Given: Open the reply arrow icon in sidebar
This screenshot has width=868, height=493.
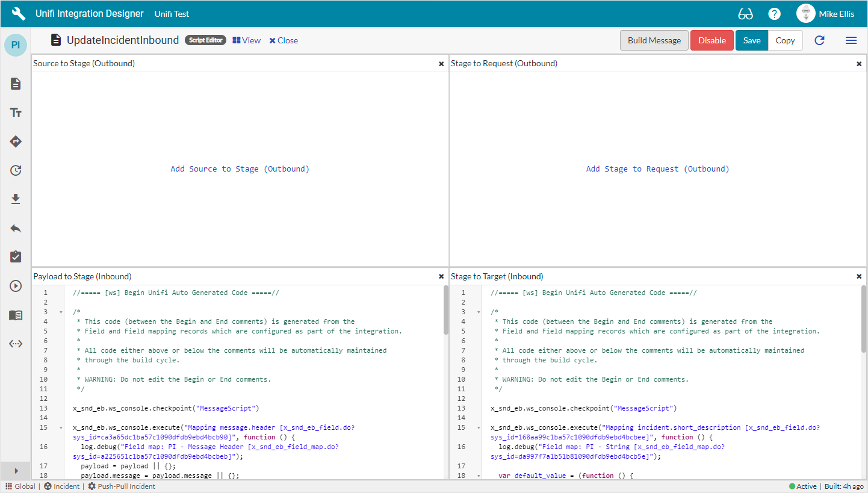Looking at the screenshot, I should pyautogui.click(x=16, y=228).
